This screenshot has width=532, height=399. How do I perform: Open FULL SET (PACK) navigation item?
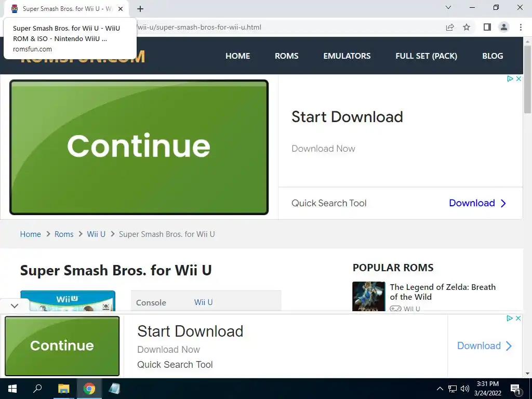426,56
